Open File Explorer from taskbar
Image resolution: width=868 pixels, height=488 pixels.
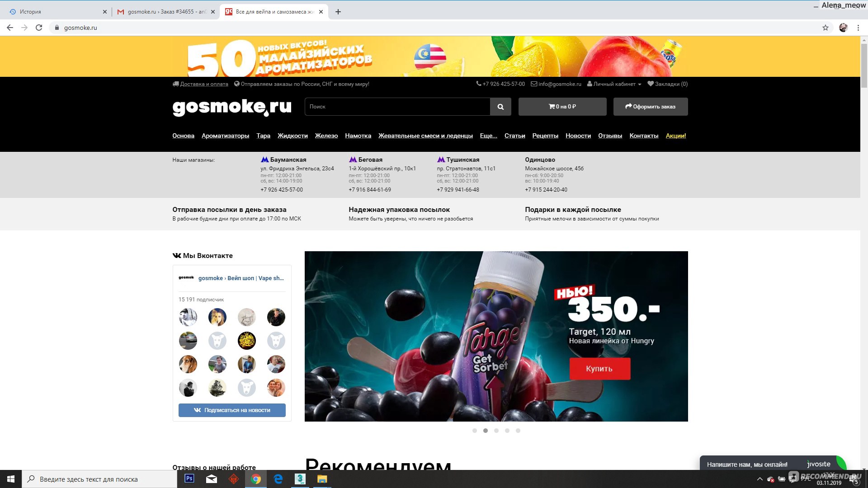(x=322, y=479)
